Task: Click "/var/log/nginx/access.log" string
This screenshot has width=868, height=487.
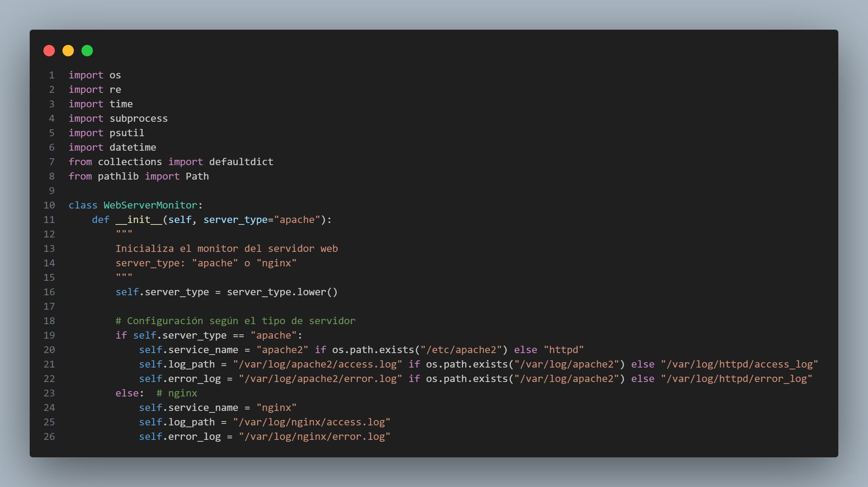Action: (311, 422)
